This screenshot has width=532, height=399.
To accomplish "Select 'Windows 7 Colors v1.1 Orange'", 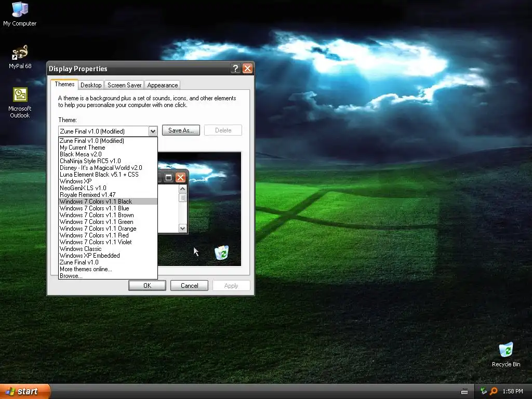I will pyautogui.click(x=108, y=229).
